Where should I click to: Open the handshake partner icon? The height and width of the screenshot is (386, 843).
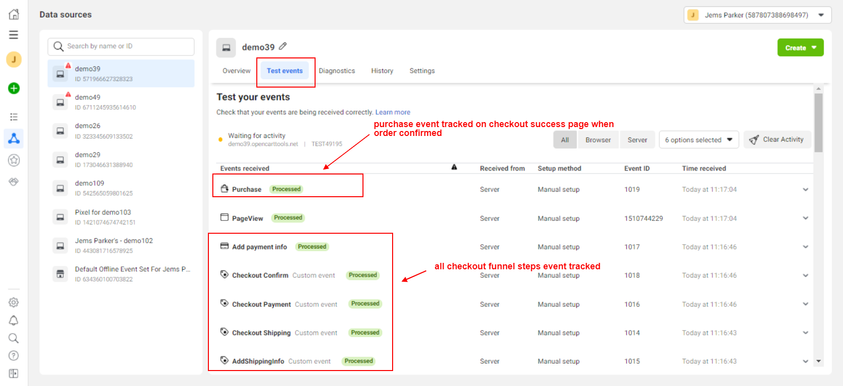click(14, 182)
